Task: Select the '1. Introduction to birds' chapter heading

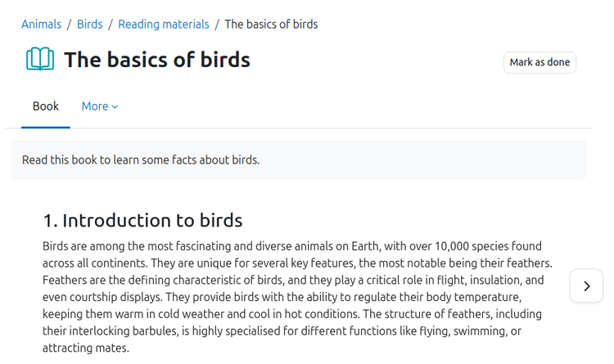Action: (x=142, y=220)
